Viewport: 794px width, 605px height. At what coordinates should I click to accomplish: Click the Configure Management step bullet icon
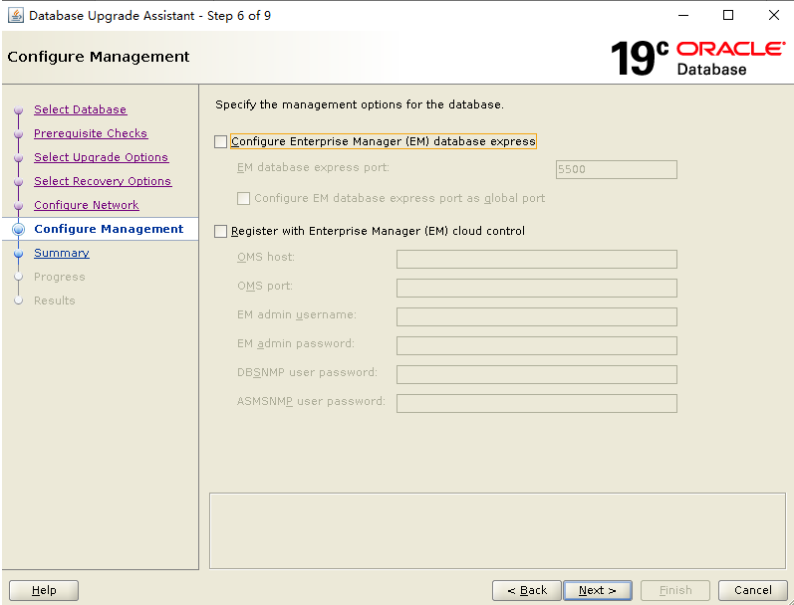coord(19,229)
